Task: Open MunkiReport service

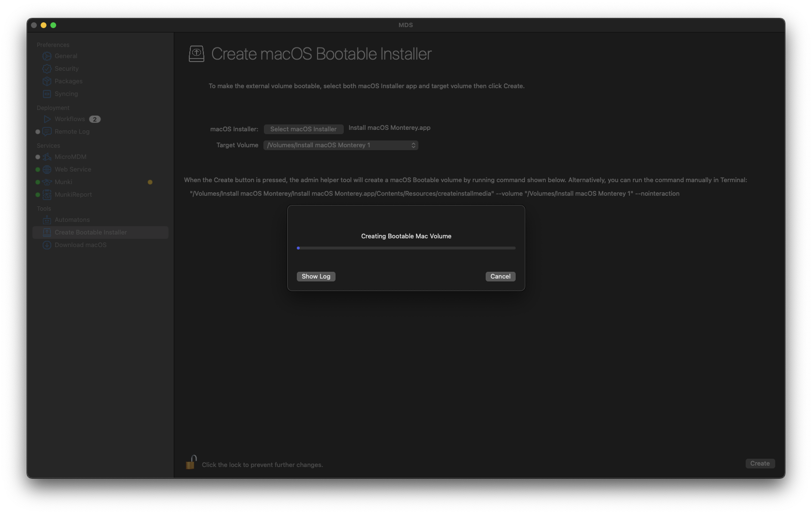Action: (73, 195)
